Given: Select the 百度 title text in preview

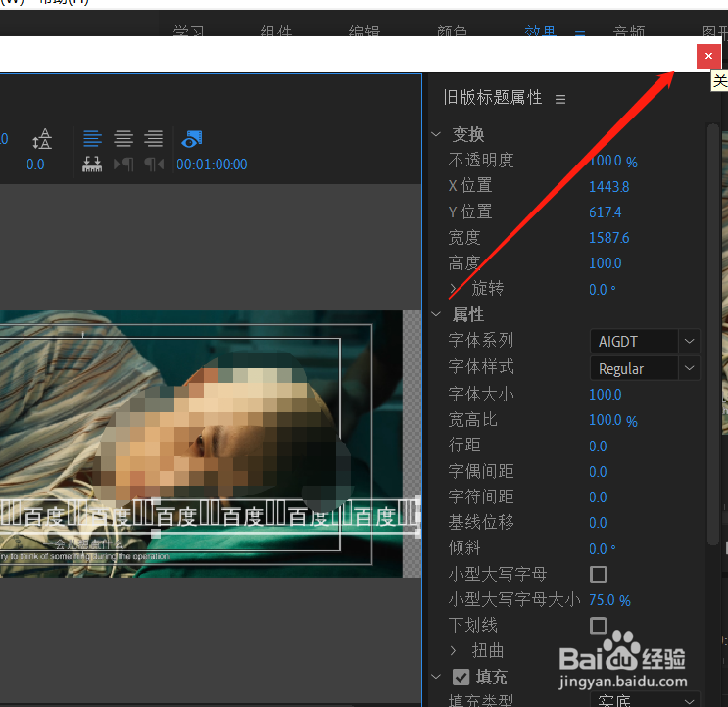Looking at the screenshot, I should (210, 516).
